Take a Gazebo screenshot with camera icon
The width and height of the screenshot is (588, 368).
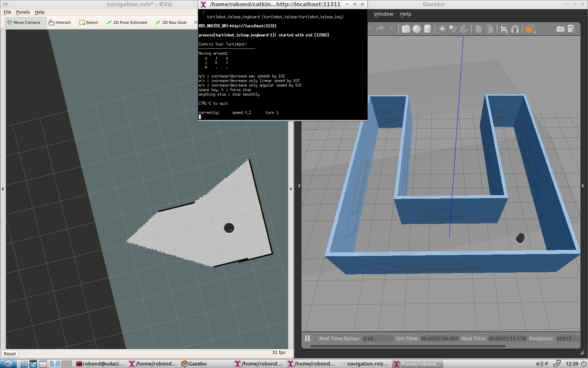click(560, 29)
